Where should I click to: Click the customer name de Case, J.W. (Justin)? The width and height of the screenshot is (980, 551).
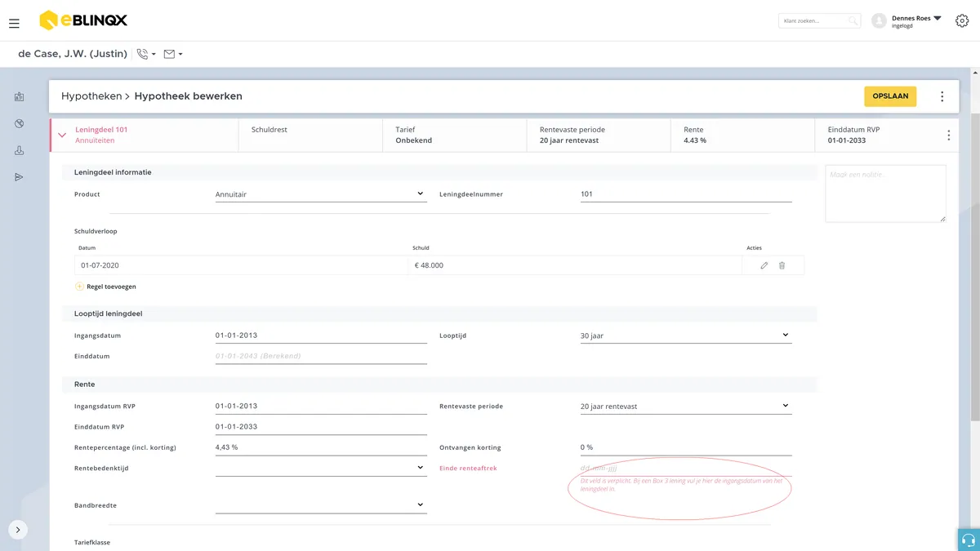(x=73, y=54)
